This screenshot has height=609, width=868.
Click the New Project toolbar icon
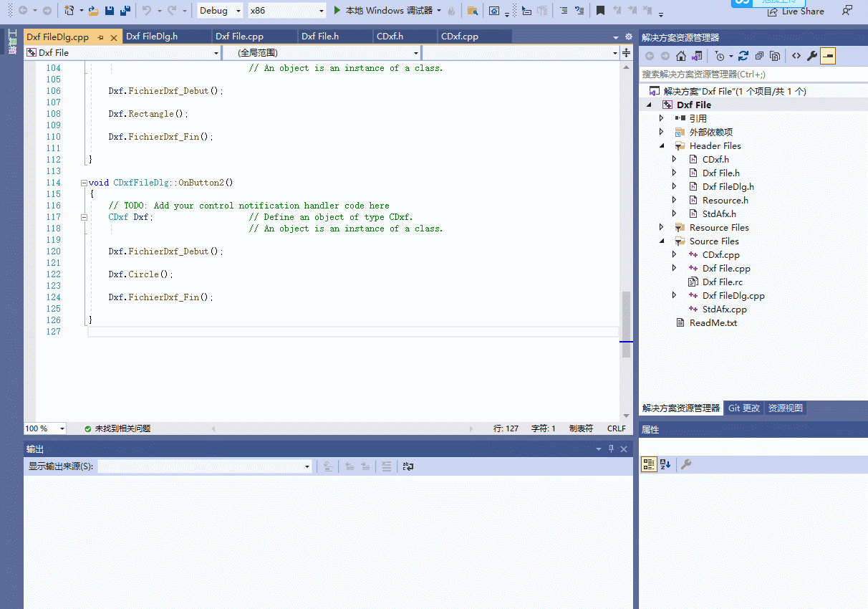click(69, 11)
